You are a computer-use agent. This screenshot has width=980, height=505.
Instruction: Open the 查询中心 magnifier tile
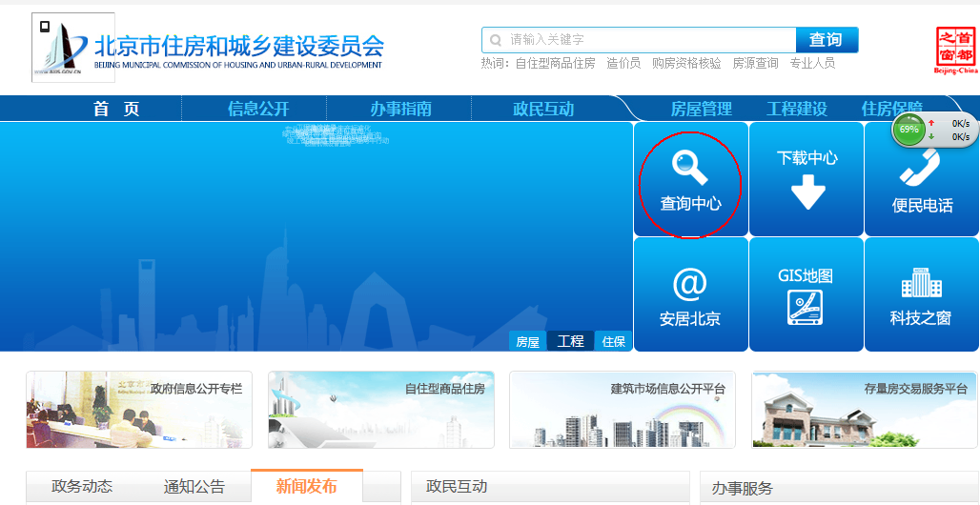click(690, 179)
